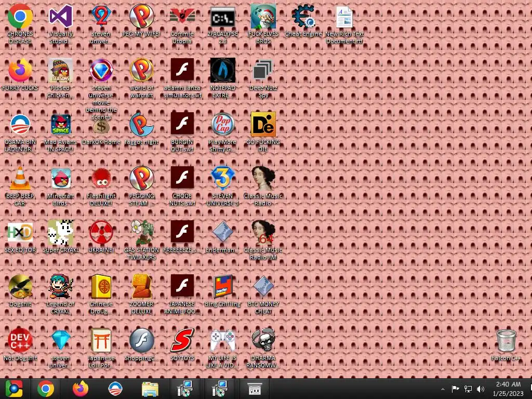The width and height of the screenshot is (532, 399).
Task: Click the CHRONES DISEASE Chrome icon
Action: 20,24
